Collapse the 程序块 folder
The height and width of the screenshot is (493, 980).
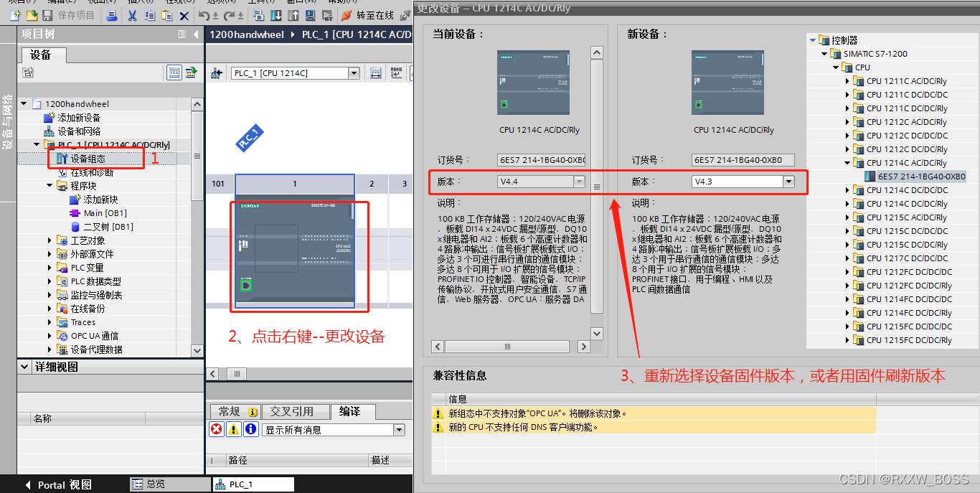tap(50, 186)
